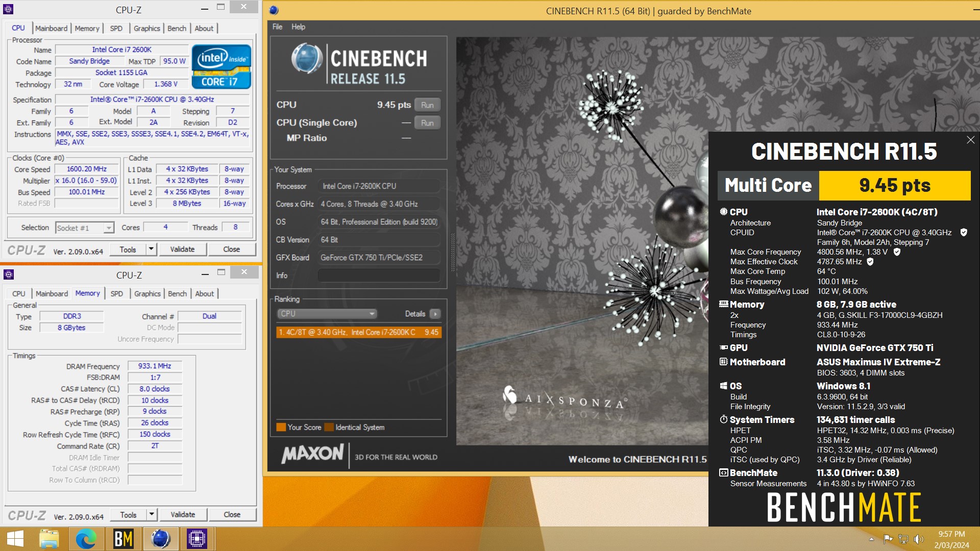This screenshot has width=980, height=551.
Task: Open Graphics tab in upper CPU-Z
Action: pyautogui.click(x=147, y=29)
